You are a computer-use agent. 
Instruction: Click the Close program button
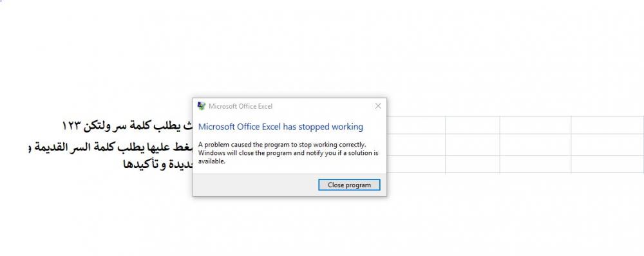click(349, 185)
